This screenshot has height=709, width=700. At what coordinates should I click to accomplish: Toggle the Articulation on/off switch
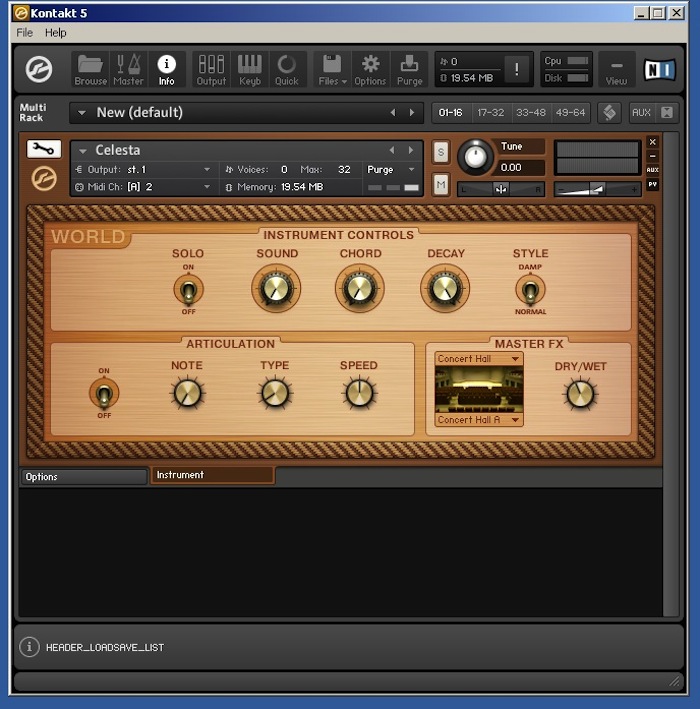103,394
